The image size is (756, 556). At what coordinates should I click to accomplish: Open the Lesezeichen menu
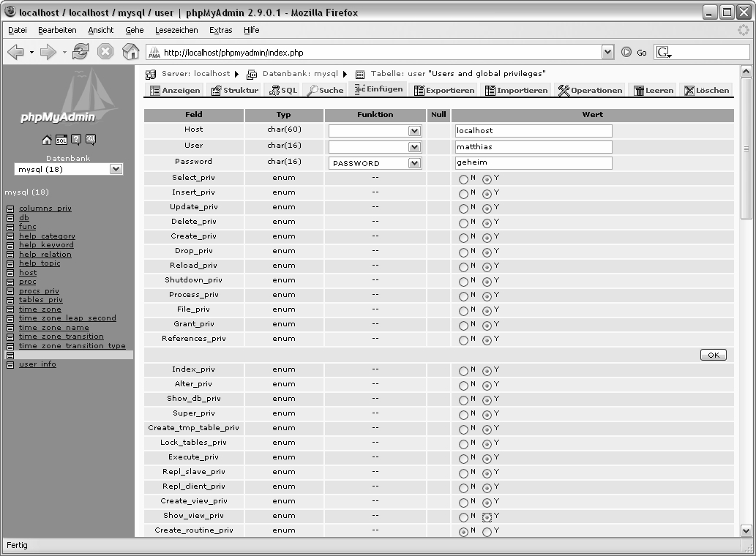click(x=176, y=30)
